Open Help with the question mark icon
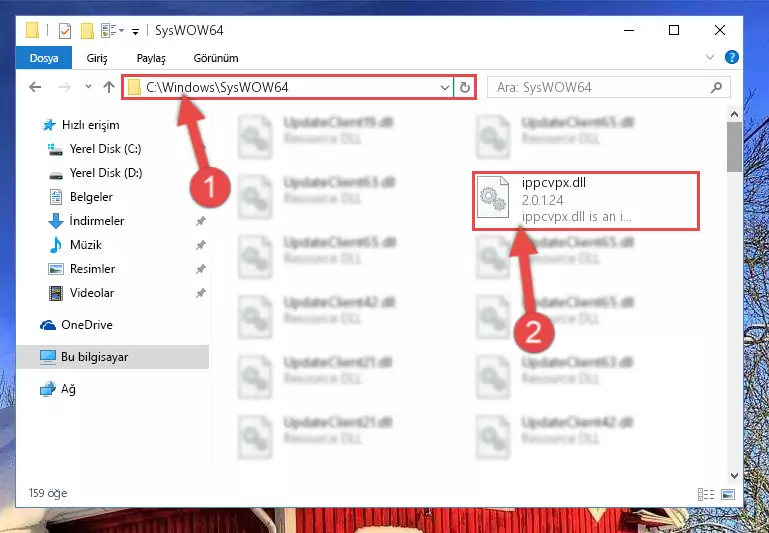Viewport: 769px width, 533px height. pos(731,57)
